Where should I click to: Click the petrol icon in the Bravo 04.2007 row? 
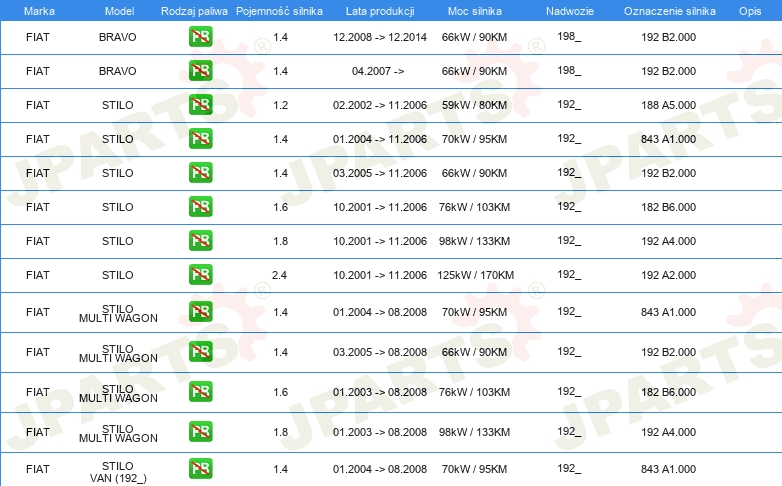[x=200, y=70]
